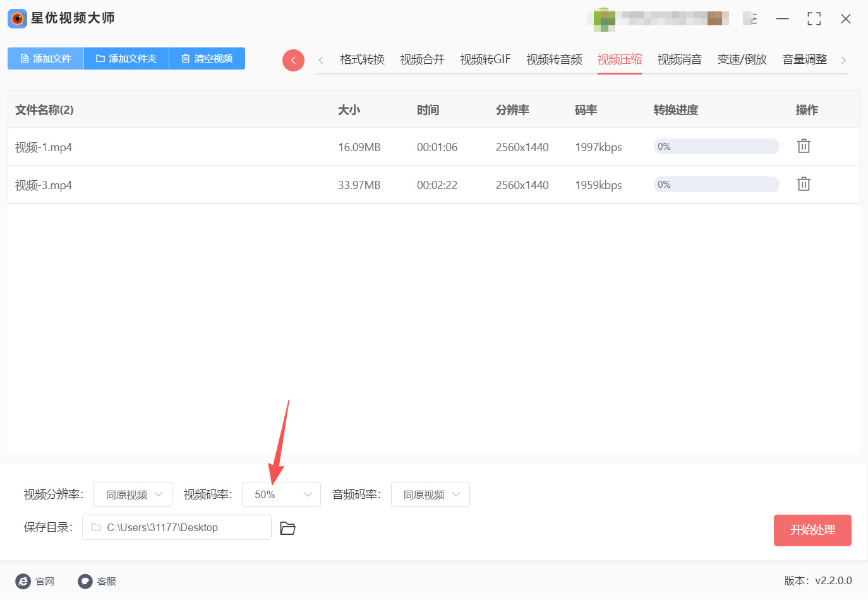Select the file name 视频-1.mp4
This screenshot has height=600, width=868.
point(44,147)
